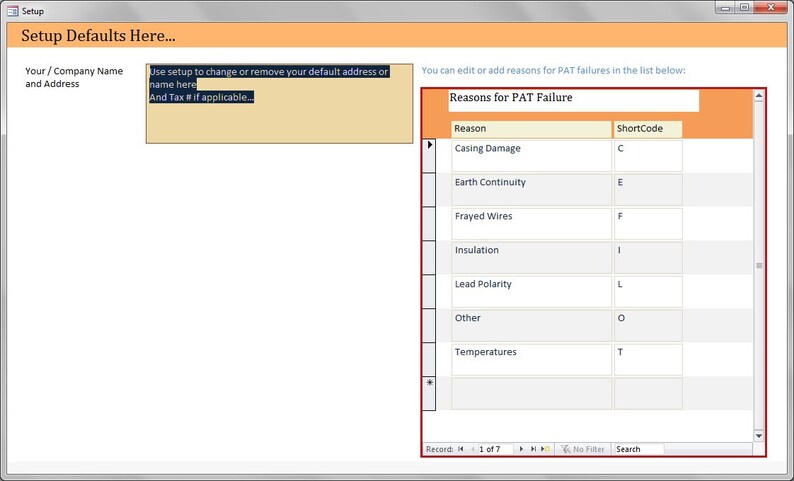
Task: Click ShortCode field containing L
Action: (x=648, y=292)
